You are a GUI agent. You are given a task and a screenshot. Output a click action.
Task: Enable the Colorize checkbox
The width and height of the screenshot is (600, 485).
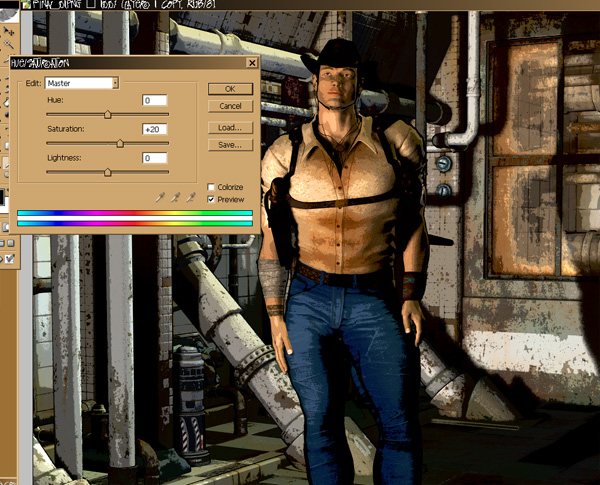tap(211, 187)
